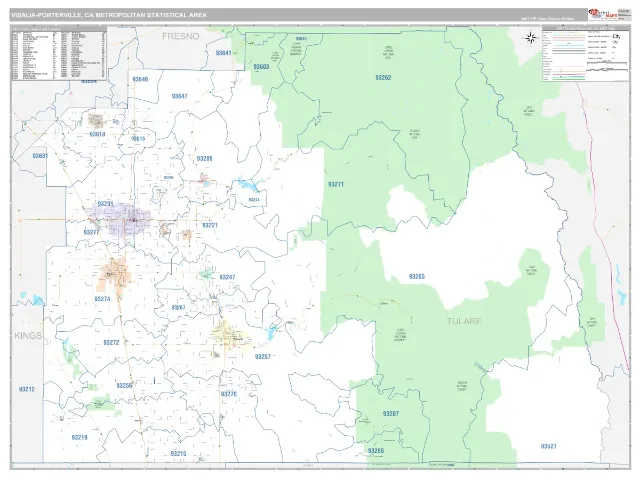The image size is (640, 480).
Task: Select ZIP code 93265 label
Action: [x=417, y=277]
